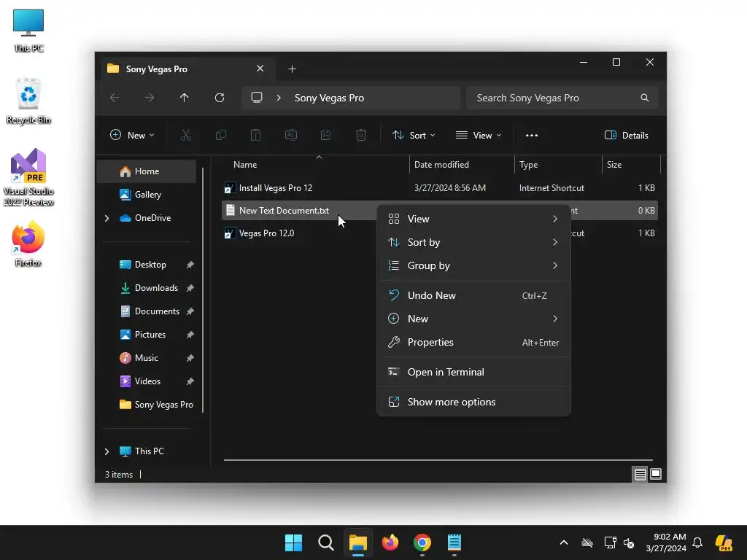The height and width of the screenshot is (560, 747).
Task: Close the Sony Vegas Pro tab
Action: 260,69
